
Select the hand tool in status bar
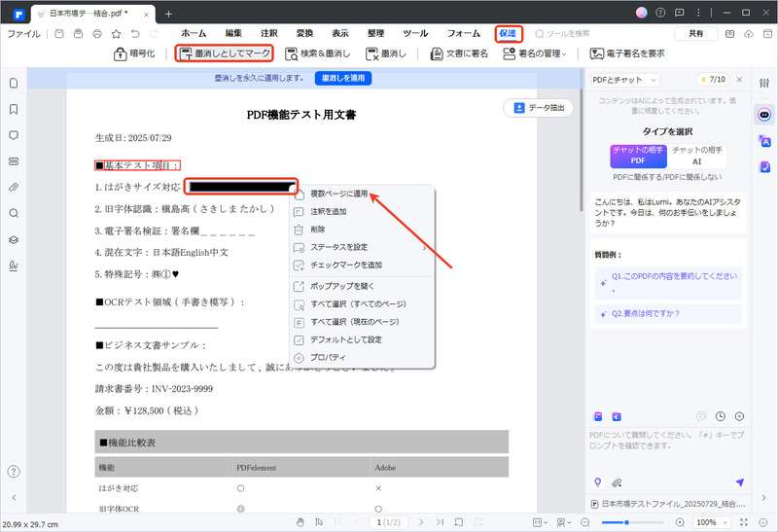(x=301, y=522)
